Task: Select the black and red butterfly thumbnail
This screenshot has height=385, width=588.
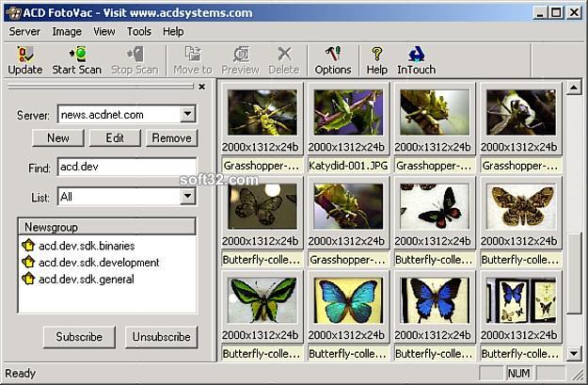Action: (x=435, y=206)
